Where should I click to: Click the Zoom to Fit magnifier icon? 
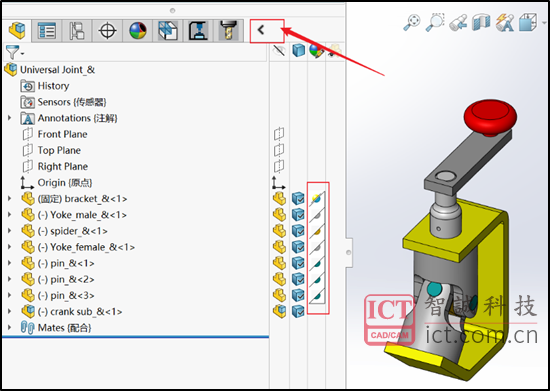412,22
